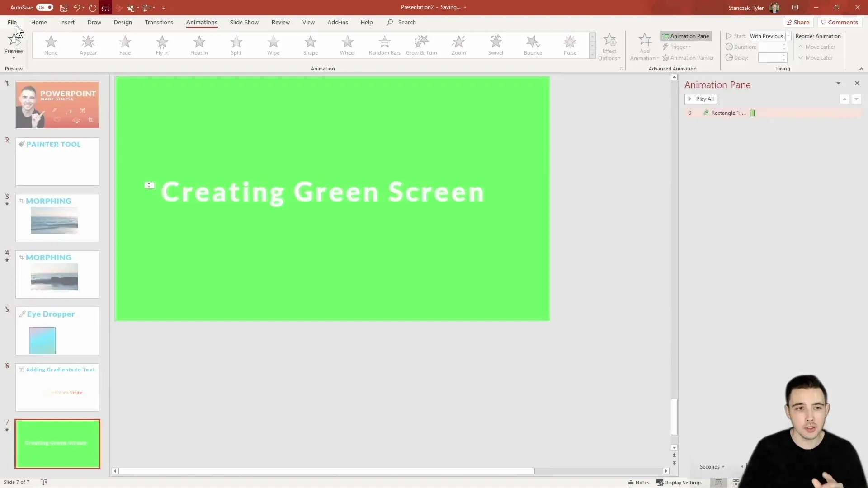Apply the Wipe animation effect

point(273,45)
